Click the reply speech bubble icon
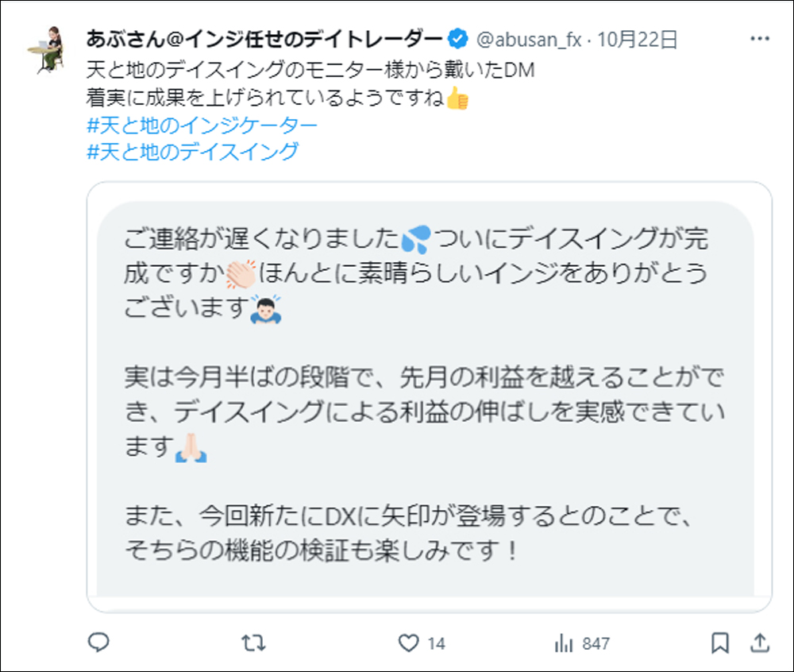794x672 pixels. 98,642
